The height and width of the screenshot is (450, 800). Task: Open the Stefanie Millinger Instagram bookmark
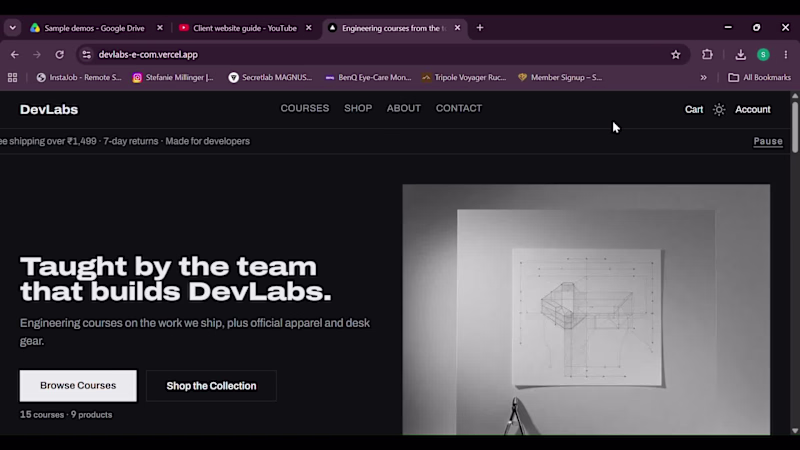pyautogui.click(x=173, y=78)
